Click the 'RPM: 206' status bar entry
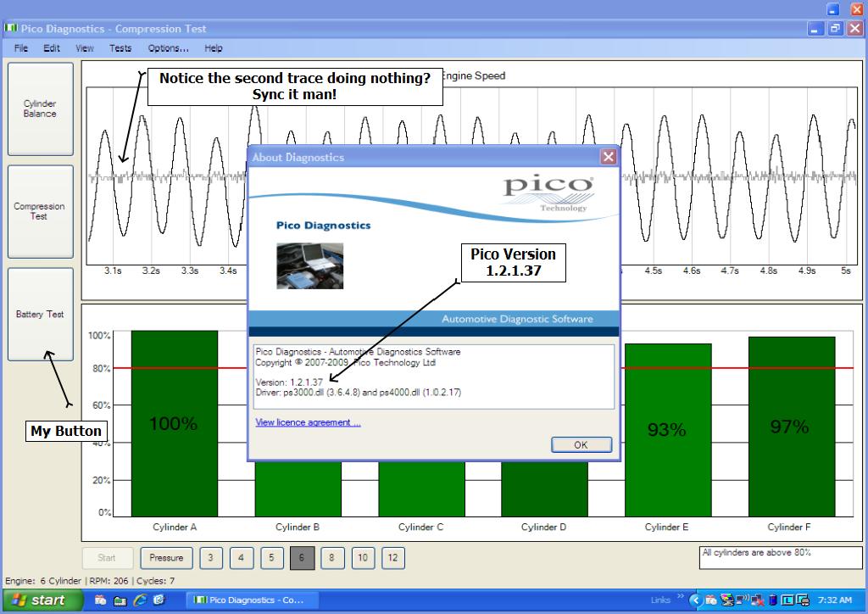Screen dimensions: 868x614 click(x=108, y=581)
